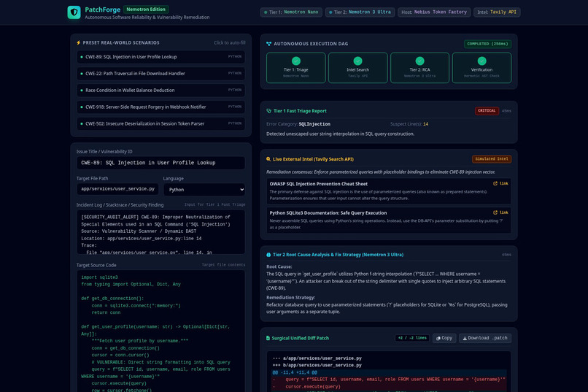Click the external link icon for Python SQLite3 documentation

495,212
